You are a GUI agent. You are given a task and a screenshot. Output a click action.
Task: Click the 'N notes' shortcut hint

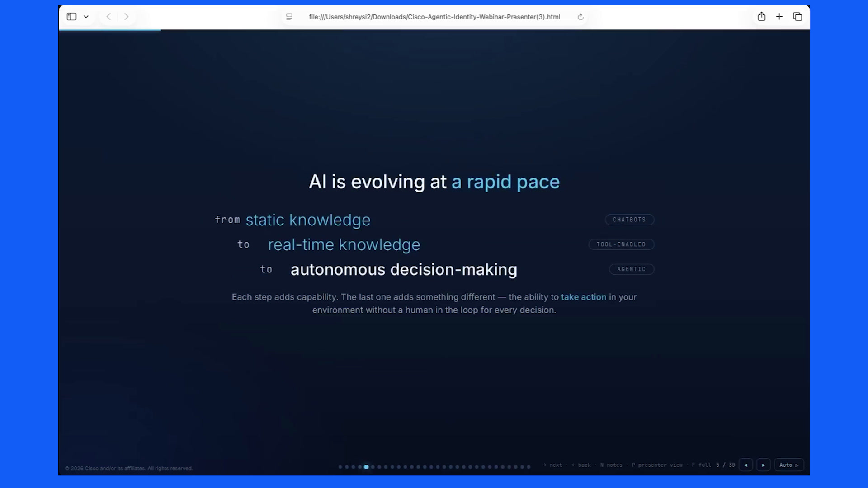click(611, 465)
